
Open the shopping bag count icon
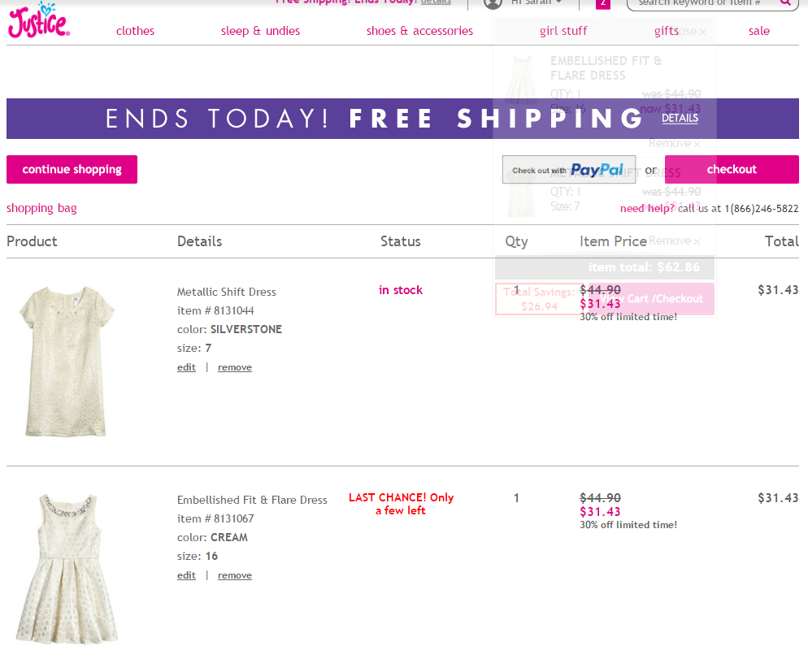point(602,3)
